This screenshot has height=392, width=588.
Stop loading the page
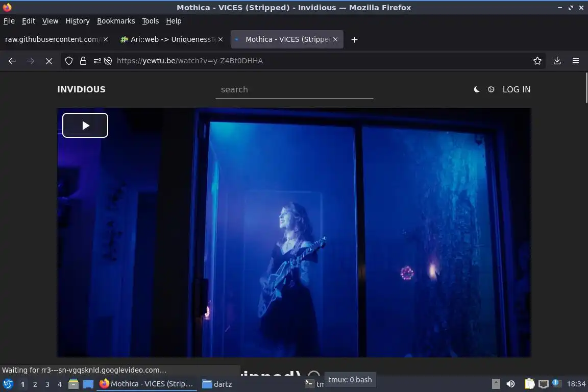49,61
